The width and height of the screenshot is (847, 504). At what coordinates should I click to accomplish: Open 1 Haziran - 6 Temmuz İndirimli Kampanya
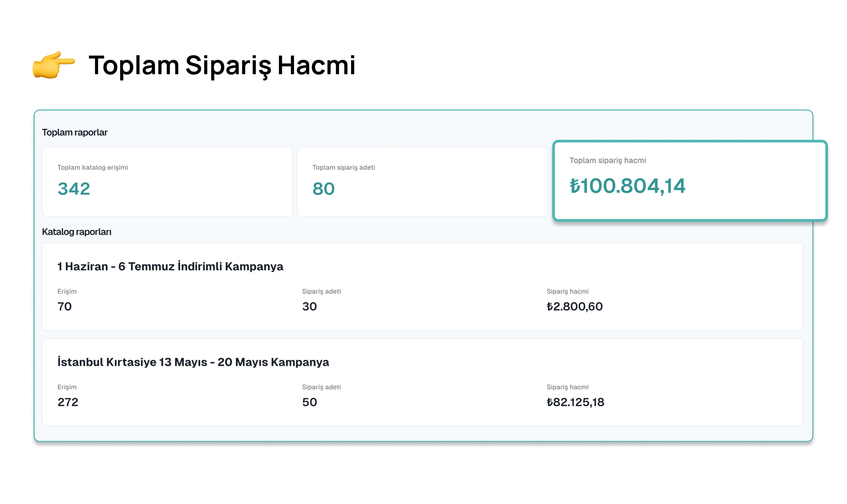coord(170,266)
